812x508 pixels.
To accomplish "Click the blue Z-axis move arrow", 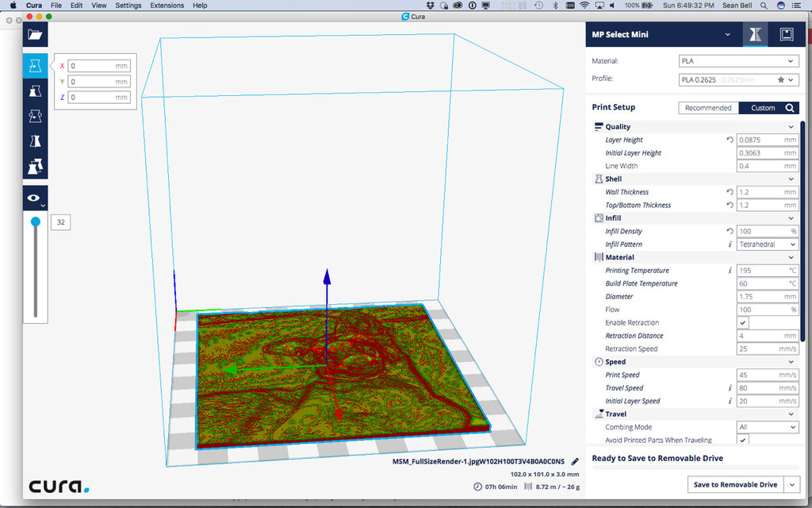I will 327,277.
